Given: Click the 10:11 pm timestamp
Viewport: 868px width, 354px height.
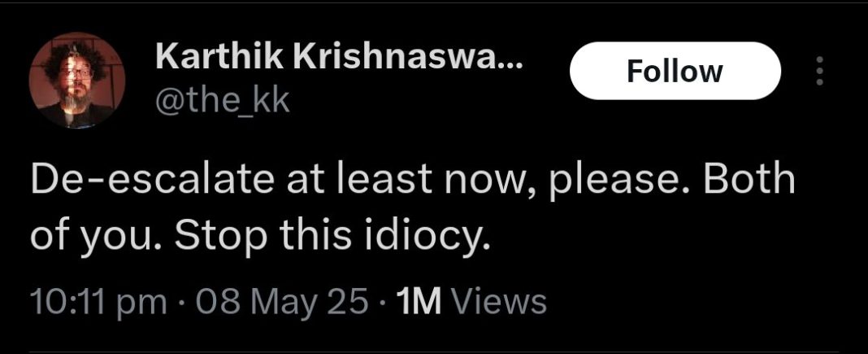Looking at the screenshot, I should click(89, 303).
